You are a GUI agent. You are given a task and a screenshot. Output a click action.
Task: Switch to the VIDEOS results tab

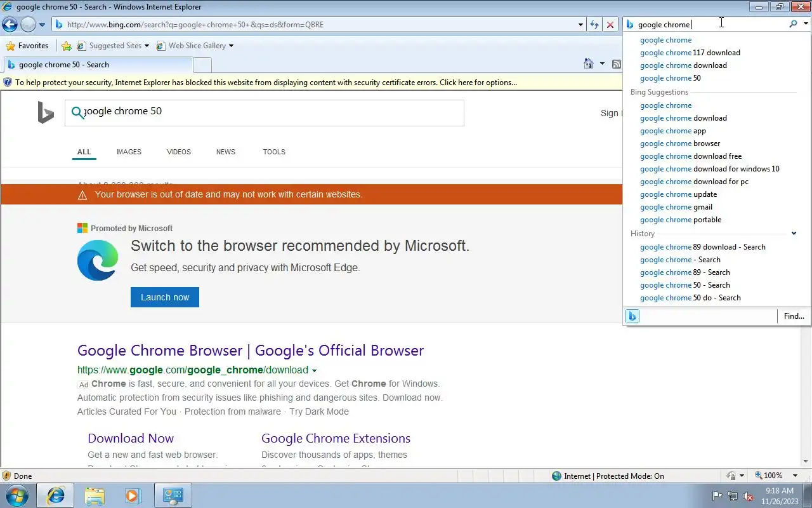click(x=179, y=152)
